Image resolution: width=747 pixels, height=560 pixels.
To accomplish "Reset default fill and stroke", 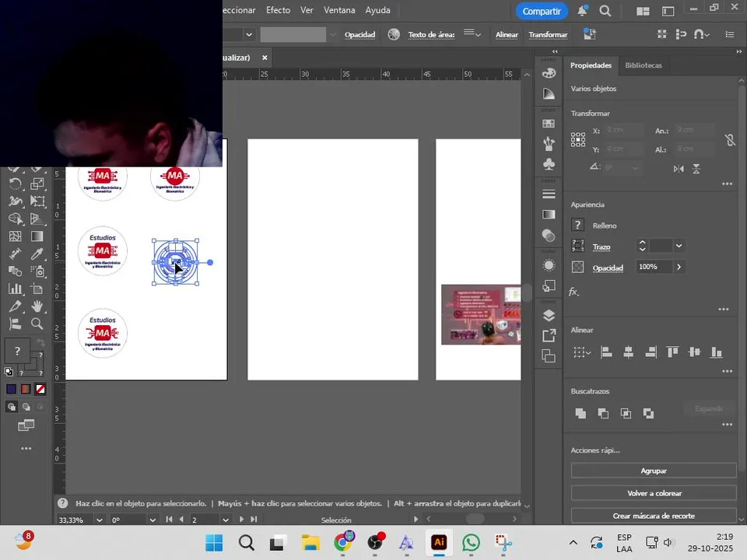I will (9, 372).
